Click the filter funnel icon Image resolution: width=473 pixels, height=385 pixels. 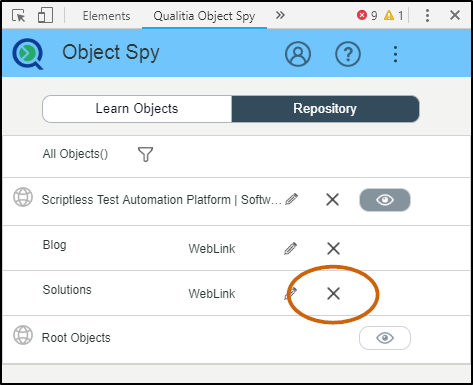click(145, 154)
